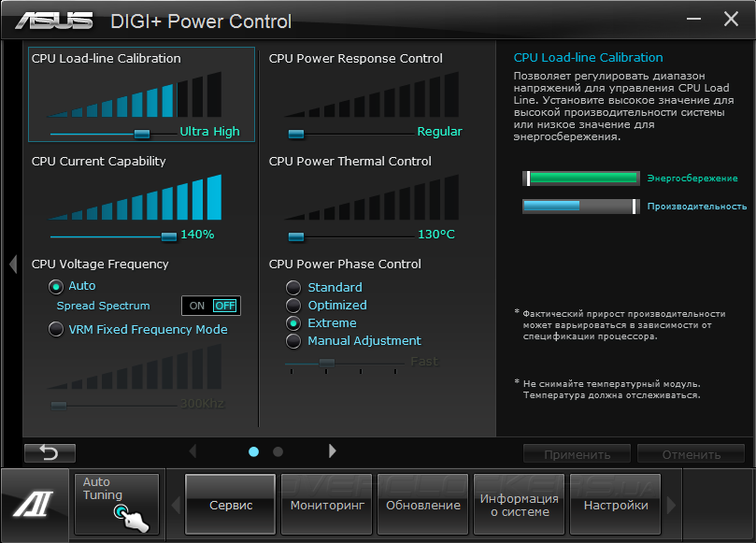Click CPU Power Thermal Control slider handle
Screen dimensions: 756x543
[x=296, y=236]
